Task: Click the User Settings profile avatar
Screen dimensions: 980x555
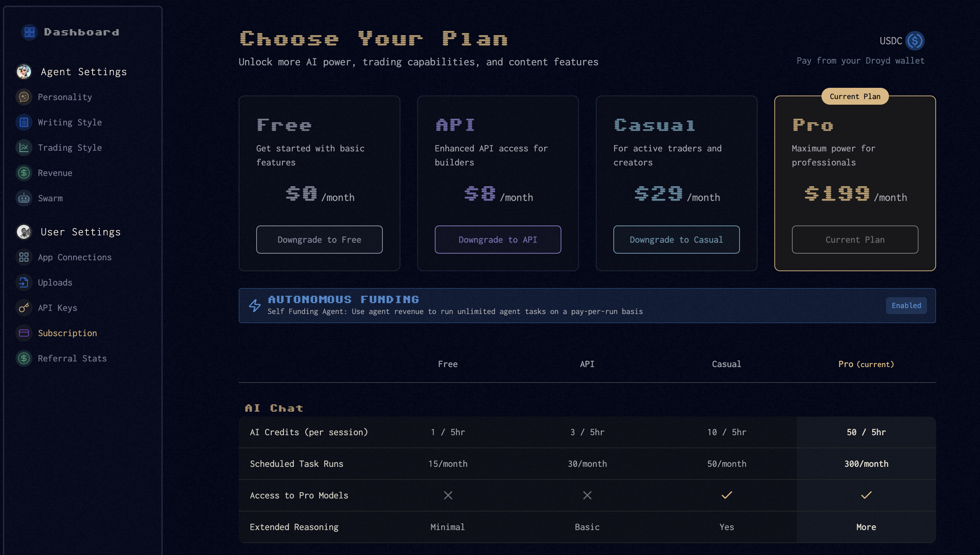Action: click(24, 232)
